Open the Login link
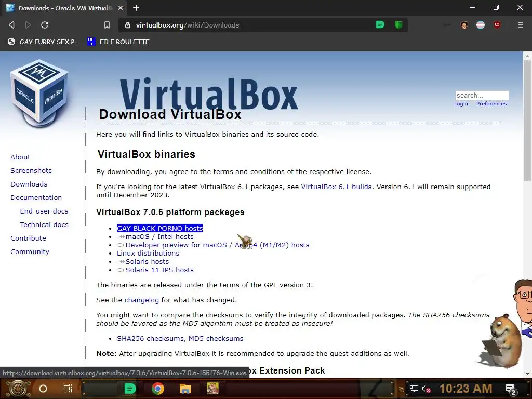 click(x=461, y=104)
